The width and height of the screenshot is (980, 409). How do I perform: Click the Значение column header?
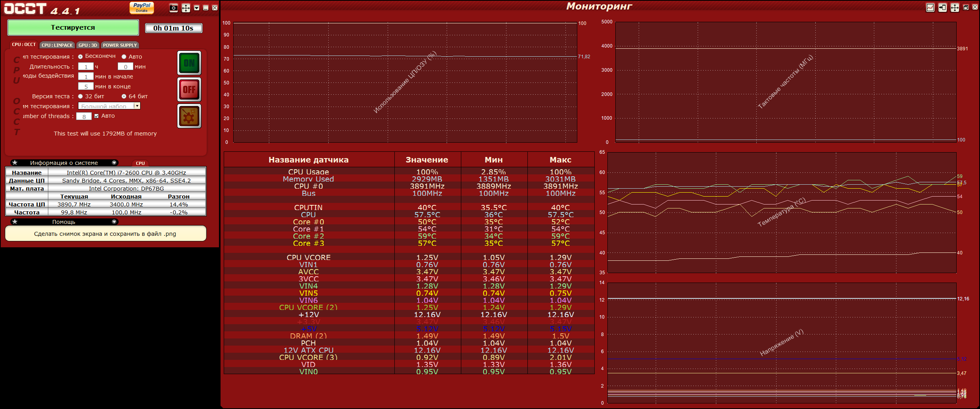coord(427,160)
